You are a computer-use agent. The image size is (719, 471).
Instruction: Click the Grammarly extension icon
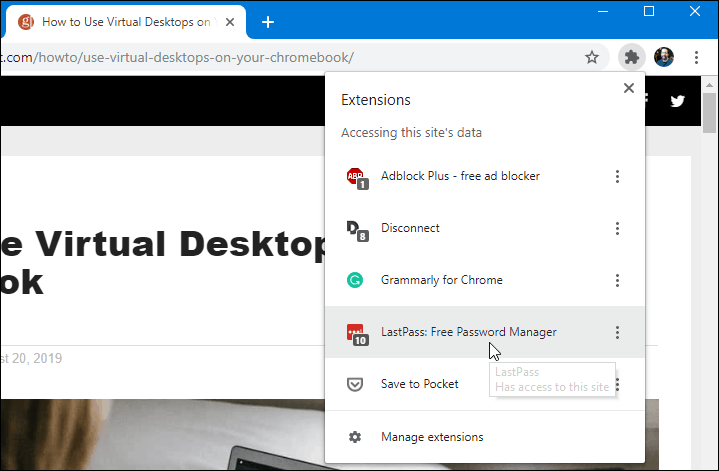pos(355,280)
